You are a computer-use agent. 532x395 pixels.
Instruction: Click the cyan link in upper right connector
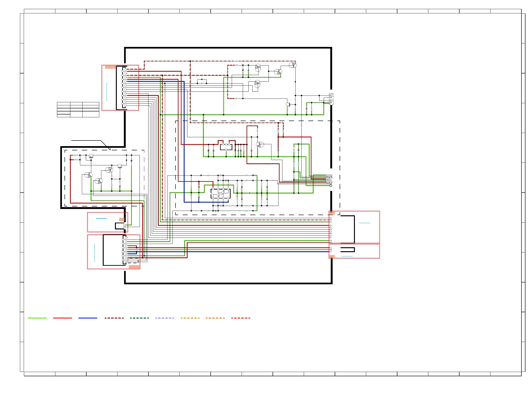point(364,223)
